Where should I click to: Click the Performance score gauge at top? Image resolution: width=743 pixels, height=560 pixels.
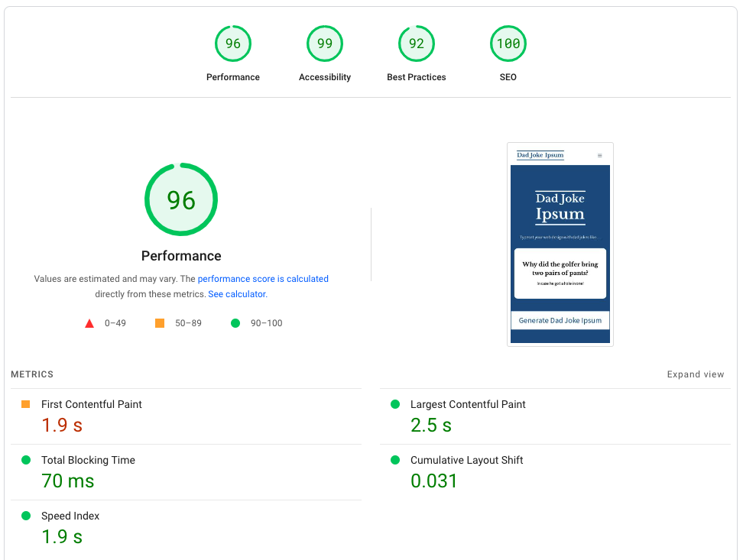(x=233, y=44)
